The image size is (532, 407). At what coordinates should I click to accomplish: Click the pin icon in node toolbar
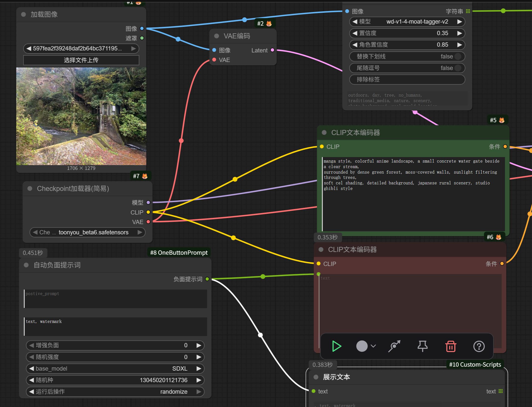tap(422, 346)
